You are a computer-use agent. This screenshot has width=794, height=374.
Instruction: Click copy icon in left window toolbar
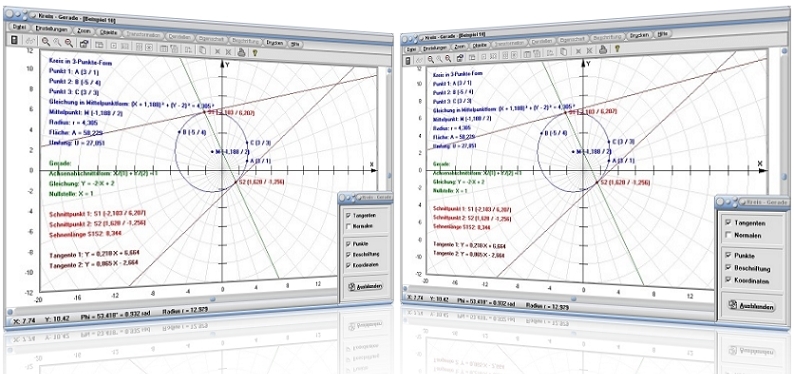coord(203,50)
